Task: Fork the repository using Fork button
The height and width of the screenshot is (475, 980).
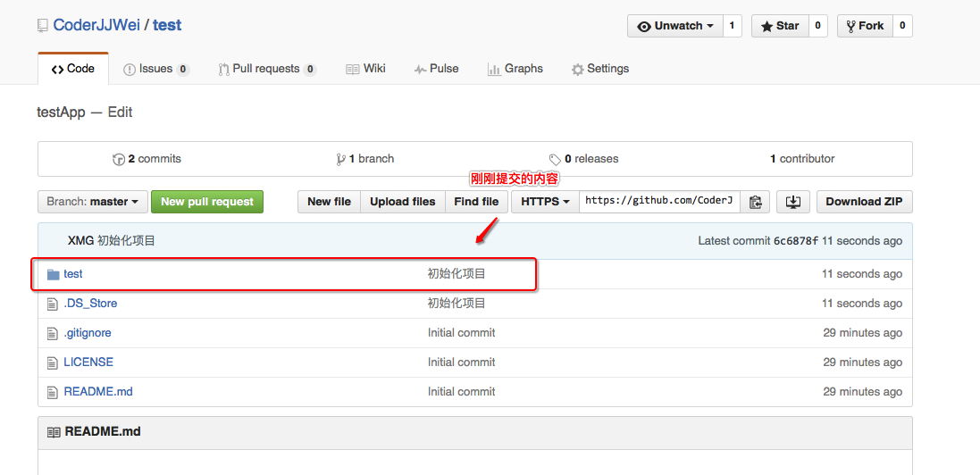Action: [865, 26]
